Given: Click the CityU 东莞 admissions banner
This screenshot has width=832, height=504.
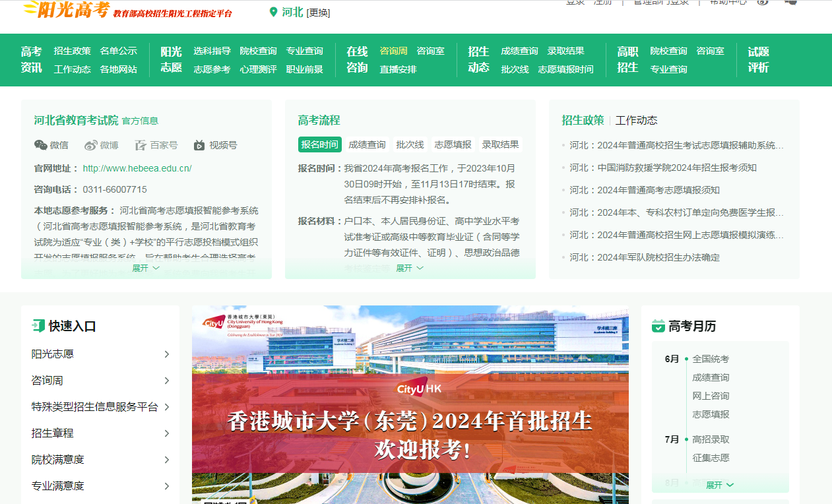Looking at the screenshot, I should coord(410,404).
